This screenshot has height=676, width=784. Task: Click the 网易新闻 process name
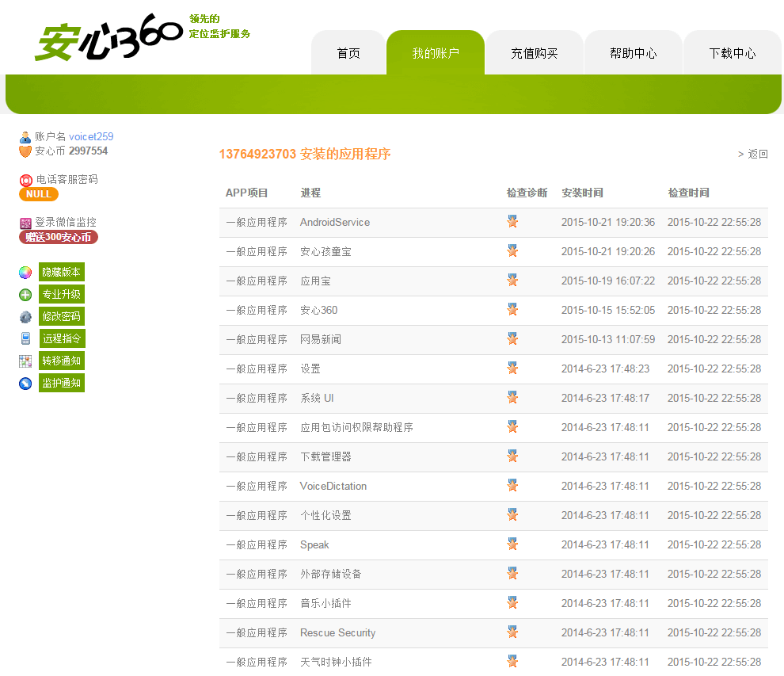tap(321, 340)
